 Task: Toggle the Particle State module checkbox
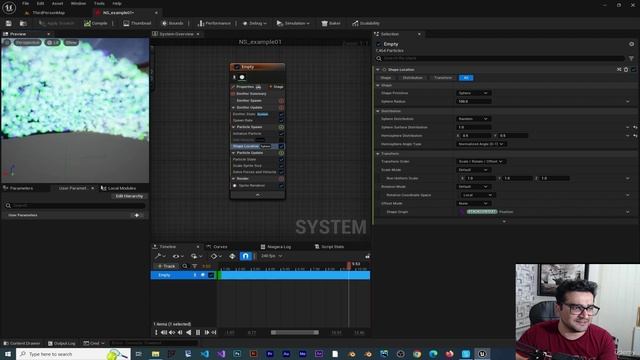click(281, 159)
